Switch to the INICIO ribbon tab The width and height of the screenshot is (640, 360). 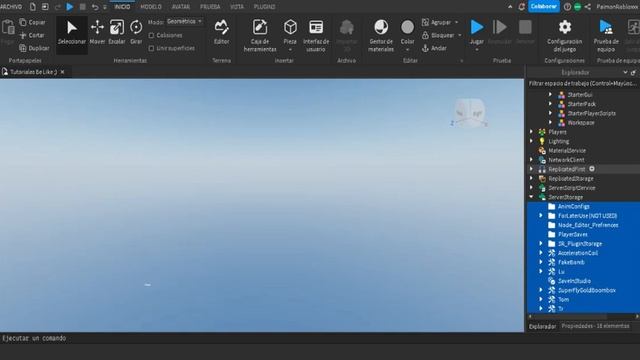click(122, 7)
